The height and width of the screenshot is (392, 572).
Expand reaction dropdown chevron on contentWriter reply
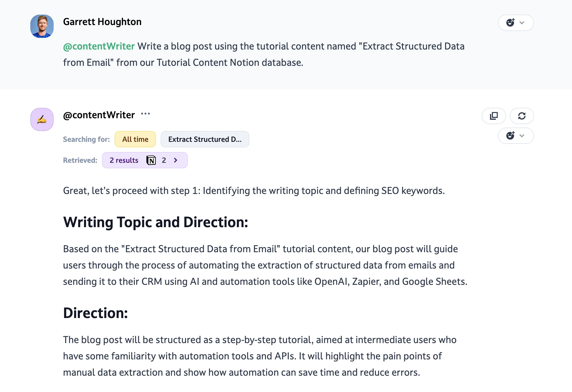pyautogui.click(x=522, y=136)
